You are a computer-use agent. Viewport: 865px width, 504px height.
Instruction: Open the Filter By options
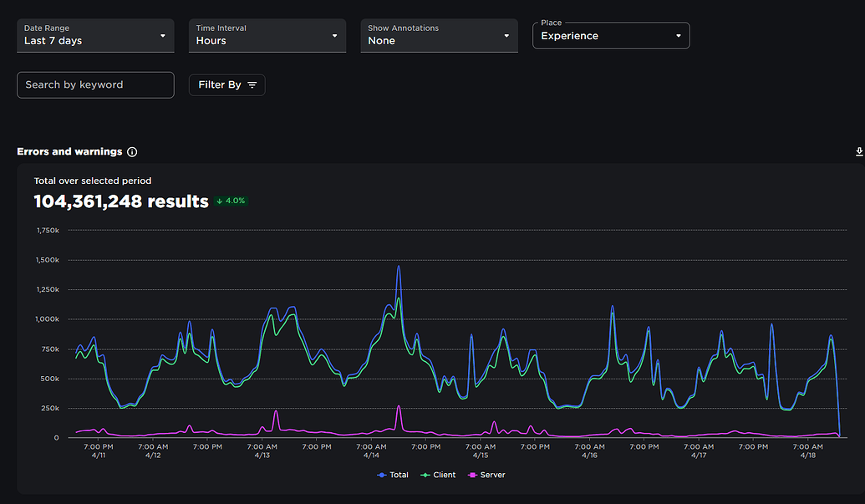[x=226, y=84]
